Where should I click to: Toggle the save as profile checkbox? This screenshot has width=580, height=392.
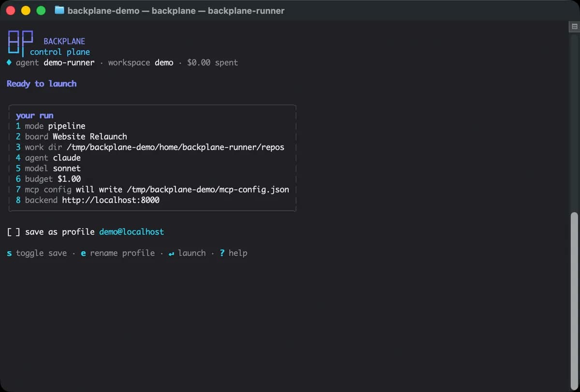point(14,232)
